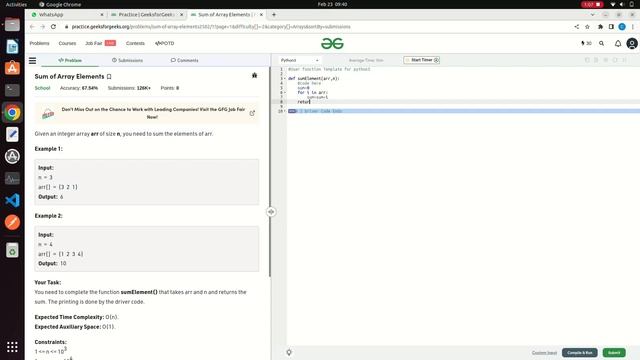Image resolution: width=640 pixels, height=360 pixels.
Task: Click the top bar clock Feb 23
Action: (332, 4)
